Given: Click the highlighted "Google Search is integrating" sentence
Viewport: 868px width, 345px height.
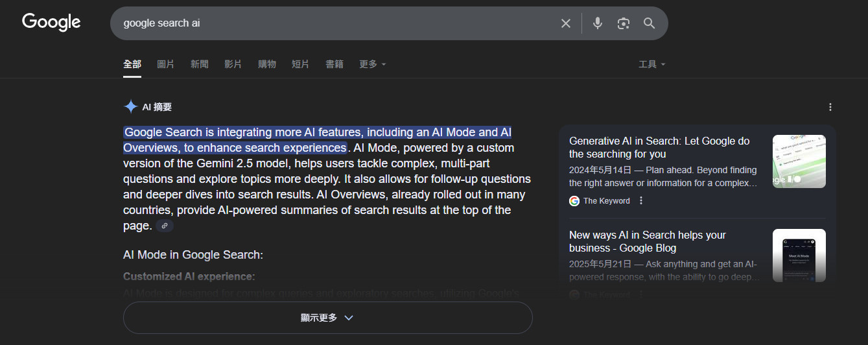Looking at the screenshot, I should click(318, 140).
